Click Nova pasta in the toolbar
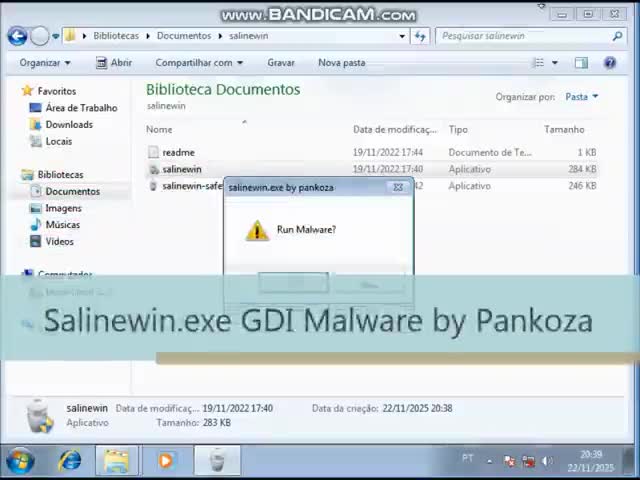Image resolution: width=640 pixels, height=480 pixels. 341,62
